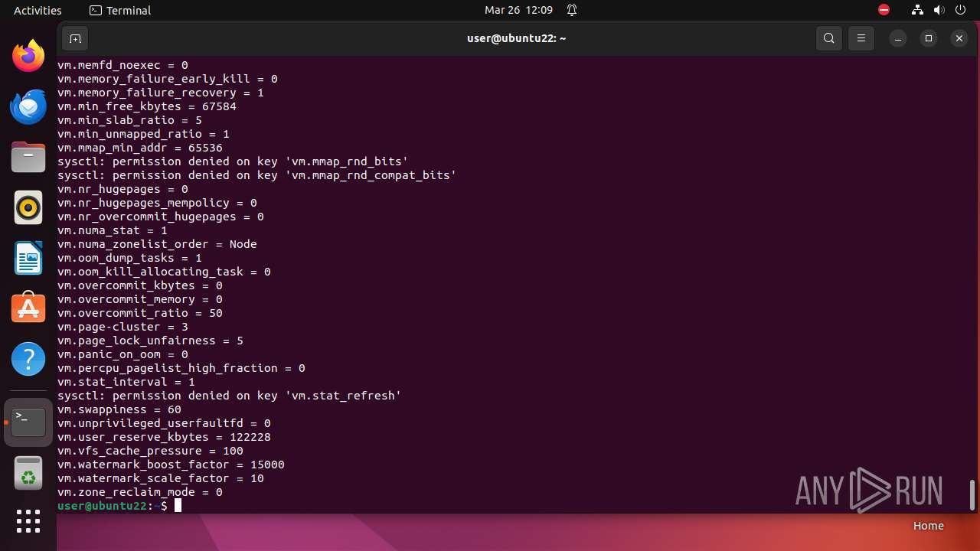The image size is (980, 551).
Task: Click the line vm.page-cluster = 3
Action: point(122,327)
